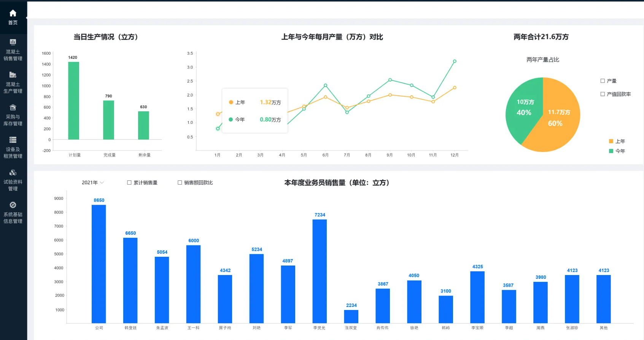This screenshot has height=340, width=644.
Task: Click the 0.80万方 tooltip value
Action: click(270, 119)
